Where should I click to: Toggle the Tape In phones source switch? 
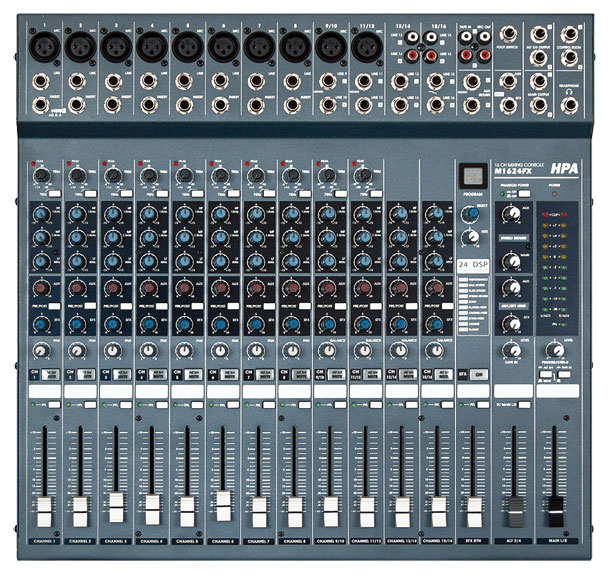click(x=564, y=375)
